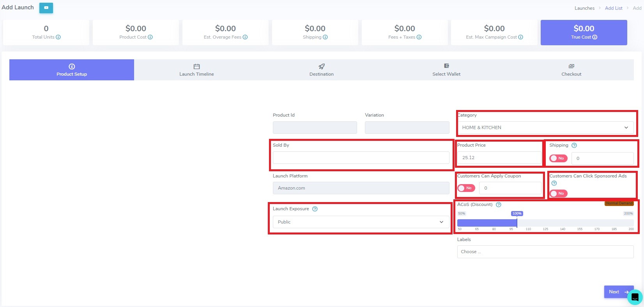Image resolution: width=644 pixels, height=307 pixels.
Task: Go to the Select Wallet tab
Action: [446, 70]
